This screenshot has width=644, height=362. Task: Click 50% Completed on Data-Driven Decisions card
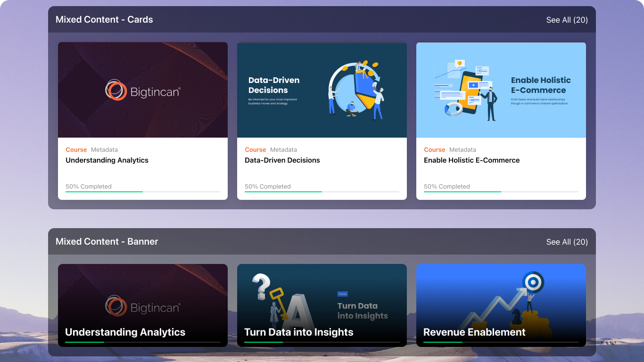(268, 187)
